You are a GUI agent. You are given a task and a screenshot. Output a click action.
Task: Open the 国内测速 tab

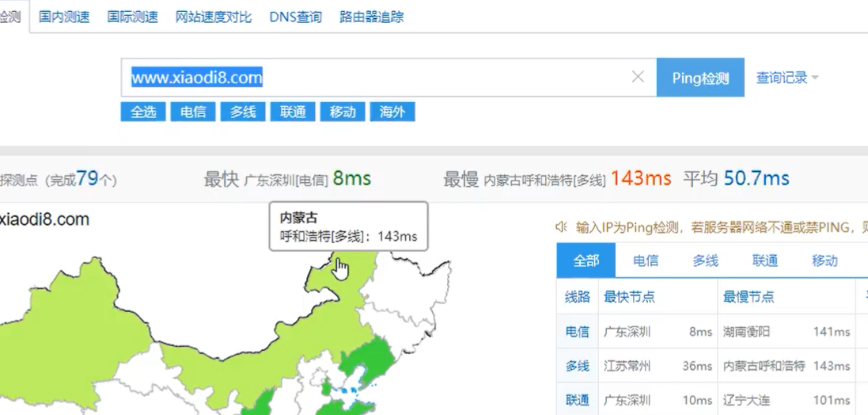[65, 17]
